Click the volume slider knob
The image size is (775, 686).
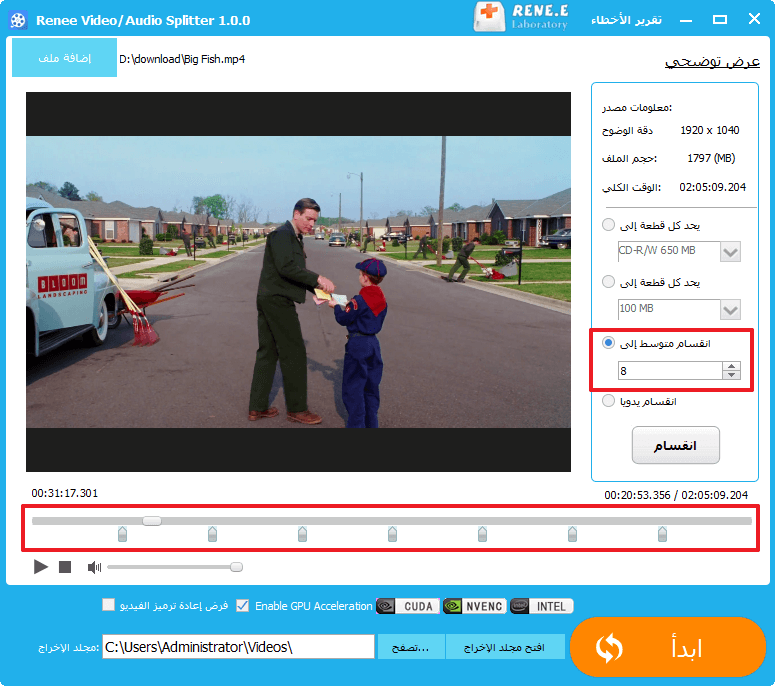click(x=236, y=567)
